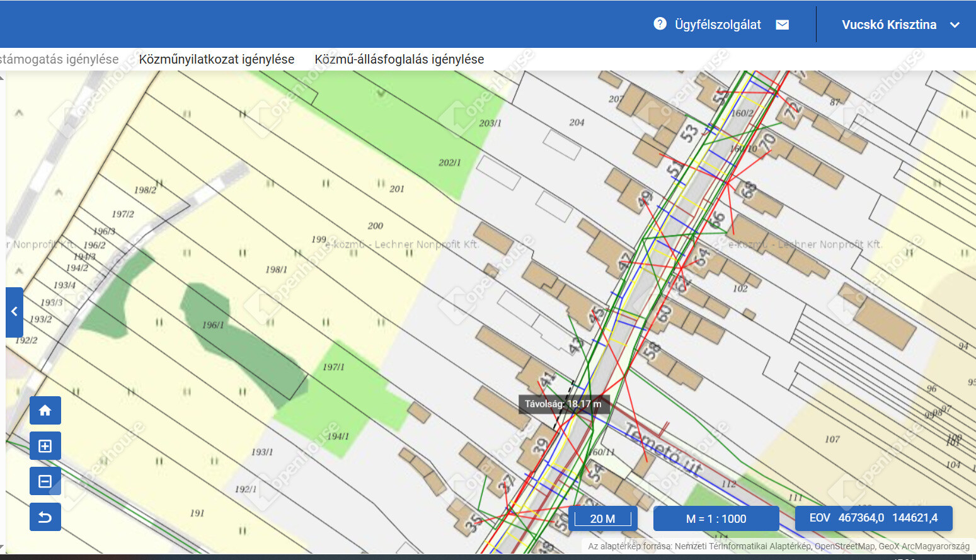This screenshot has width=976, height=560.
Task: Click the Temető út street label
Action: pyautogui.click(x=663, y=450)
